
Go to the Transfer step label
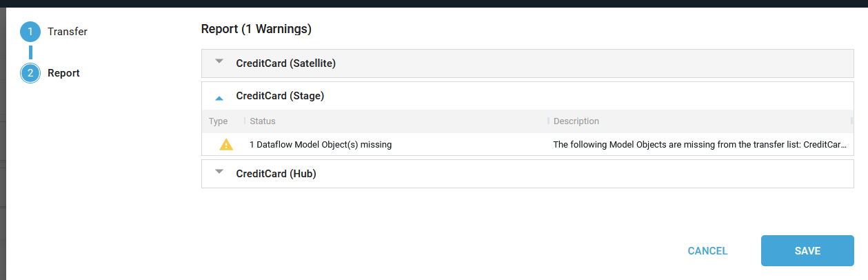click(x=68, y=32)
